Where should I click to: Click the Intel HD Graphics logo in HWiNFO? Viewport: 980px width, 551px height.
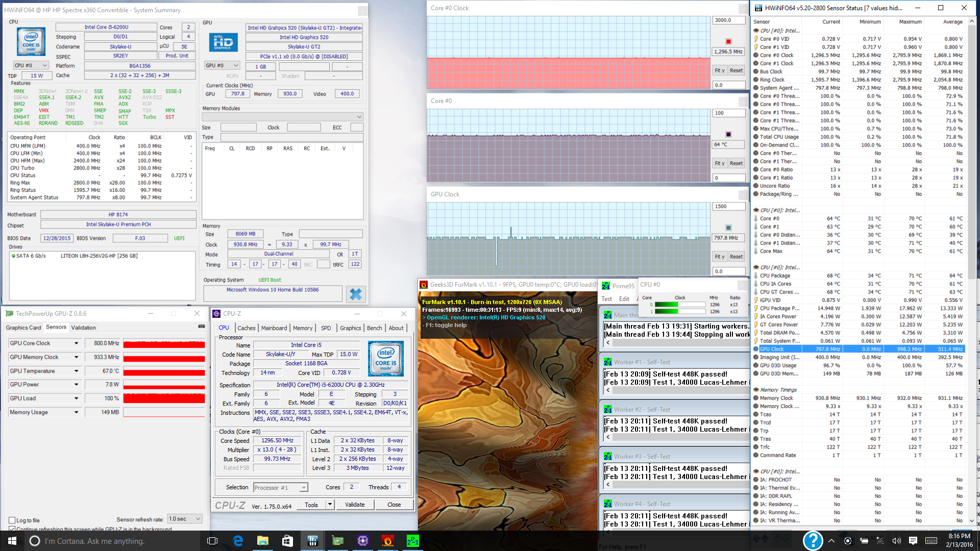223,42
